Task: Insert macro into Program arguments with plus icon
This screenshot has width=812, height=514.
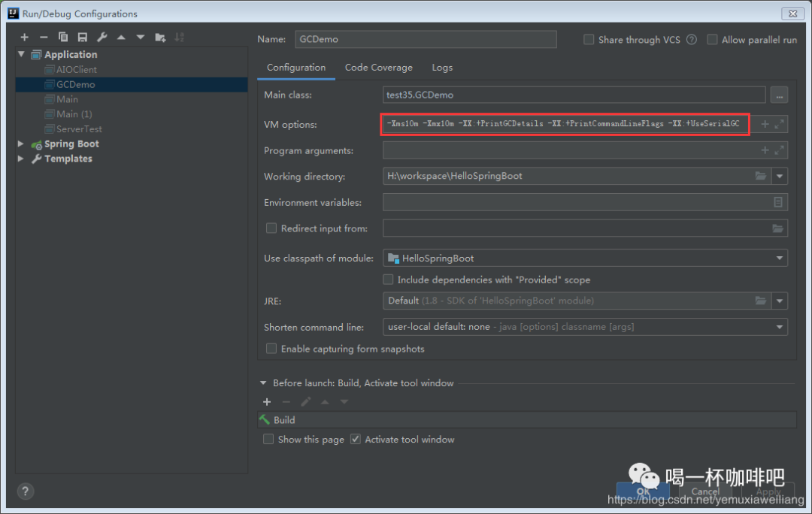Action: tap(765, 150)
